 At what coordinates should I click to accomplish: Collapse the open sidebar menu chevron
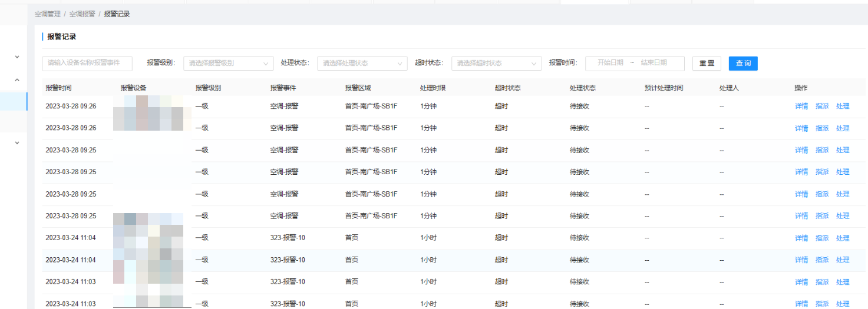point(16,80)
